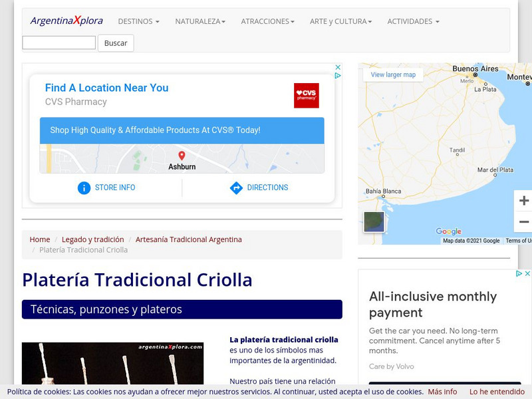Screen dimensions: 532x399
Task: Click the Platería Tradicional Criolla heading
Action: (x=138, y=280)
